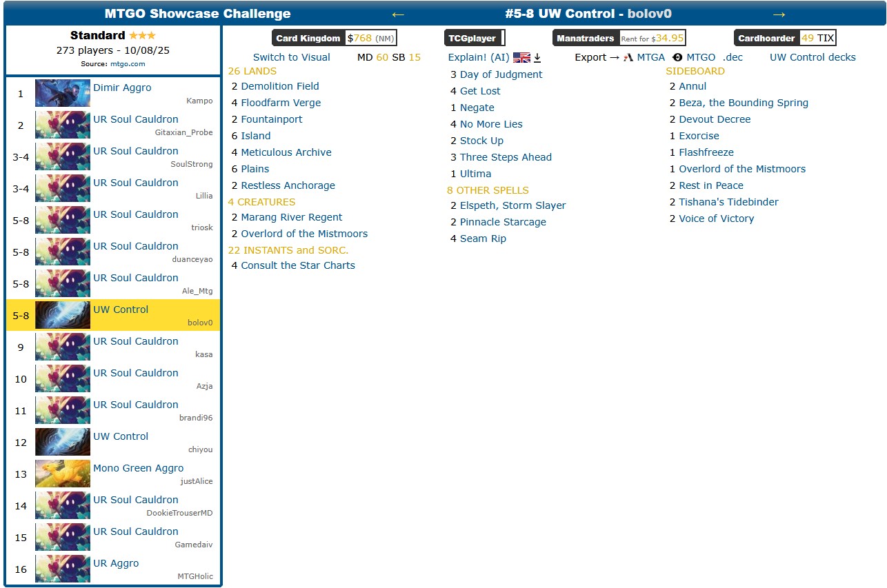Click the No More Lies card
The height and width of the screenshot is (588, 887).
(491, 124)
